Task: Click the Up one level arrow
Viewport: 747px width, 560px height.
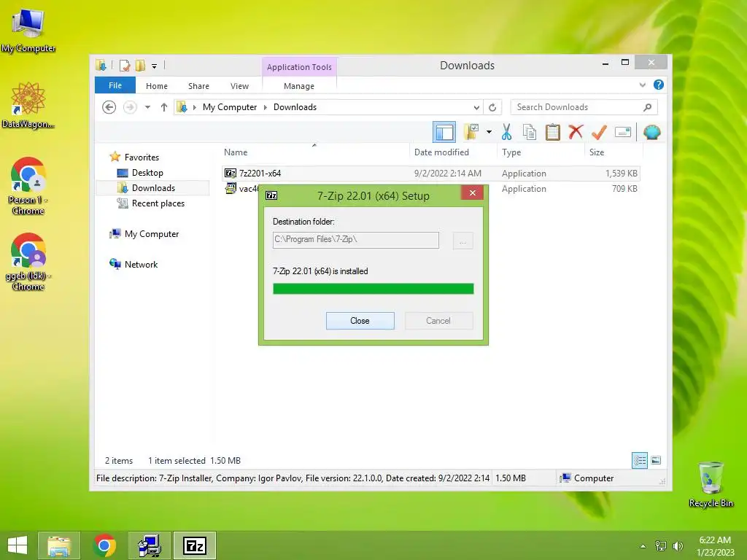Action: tap(164, 107)
